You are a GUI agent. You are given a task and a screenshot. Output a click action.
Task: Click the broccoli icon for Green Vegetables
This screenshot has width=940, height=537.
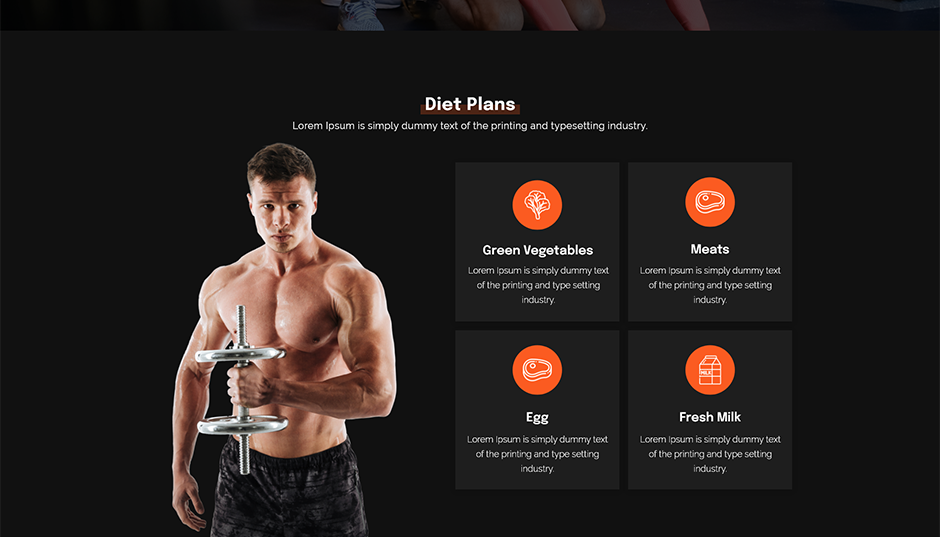[537, 205]
